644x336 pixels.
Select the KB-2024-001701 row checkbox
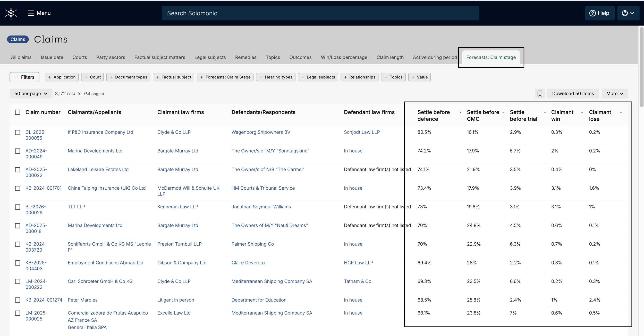[x=18, y=189]
